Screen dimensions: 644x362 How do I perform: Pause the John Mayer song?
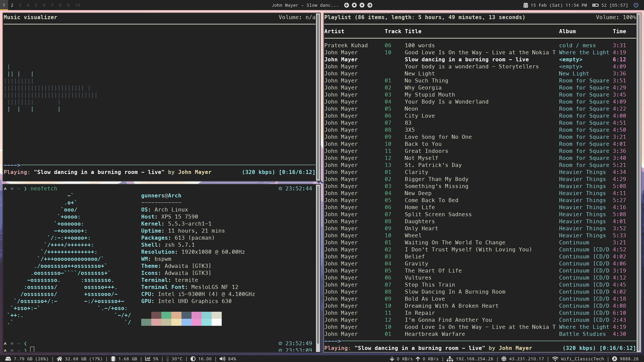coord(362,5)
